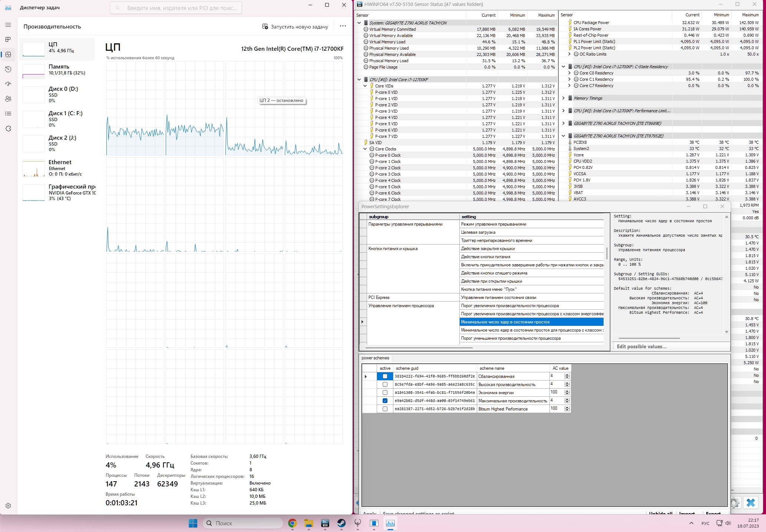Check active box for Высокая производительность scheme
Viewport: 766px width, 532px height.
385,385
